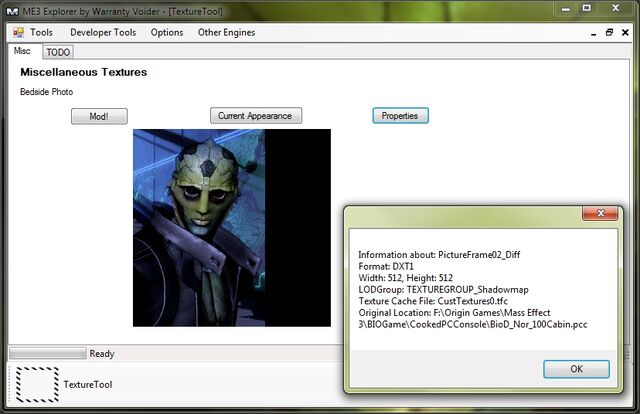Click the Bedside Photo label
This screenshot has height=414, width=640.
[x=47, y=92]
